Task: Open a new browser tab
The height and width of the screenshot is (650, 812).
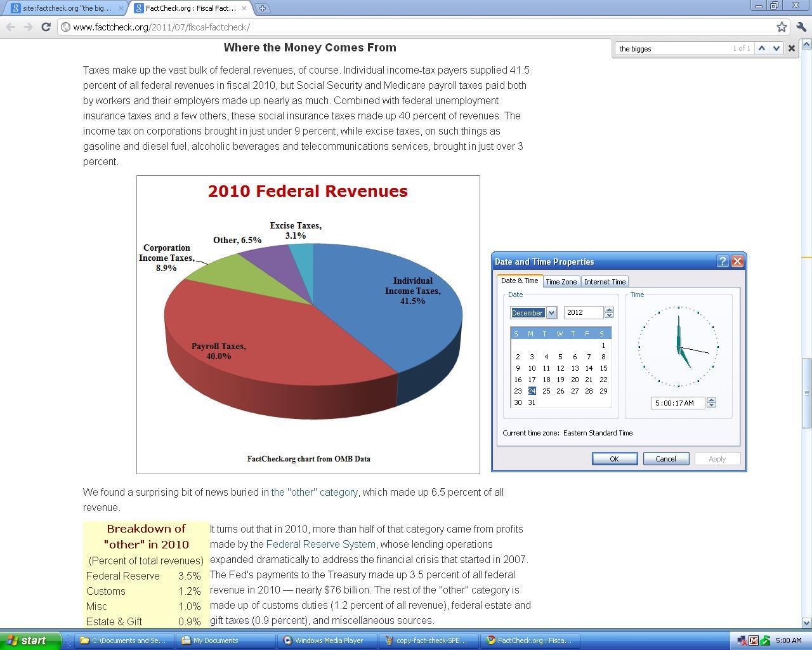Action: 263,8
